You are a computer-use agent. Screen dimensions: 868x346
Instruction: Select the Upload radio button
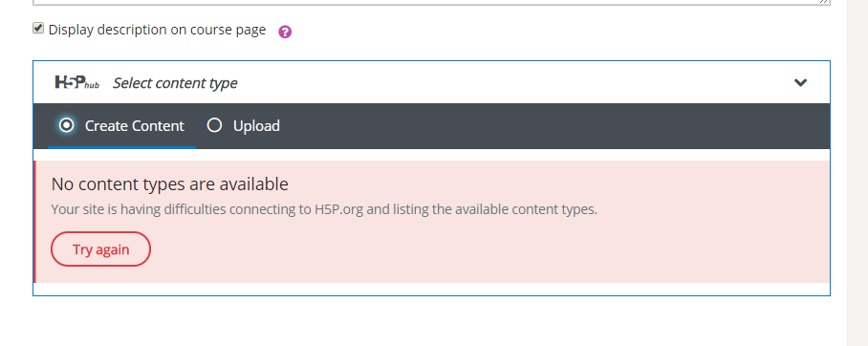[x=214, y=125]
